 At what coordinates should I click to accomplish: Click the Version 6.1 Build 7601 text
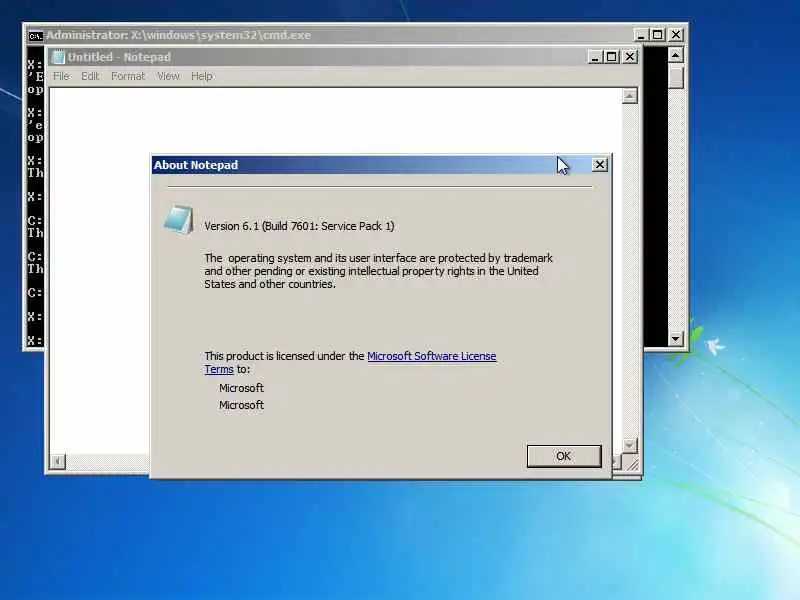point(299,226)
